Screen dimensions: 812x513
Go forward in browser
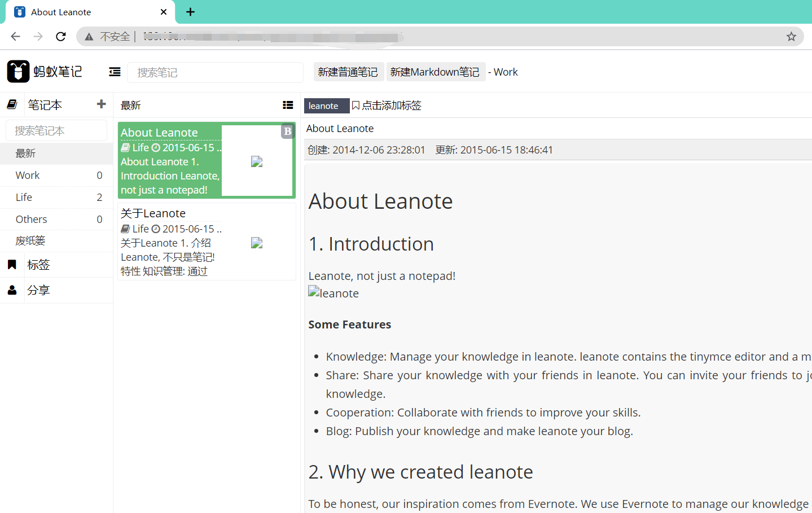click(38, 37)
